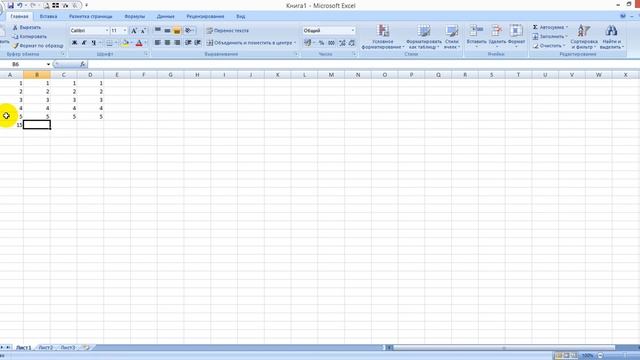Decrease decimal places
The image size is (640, 360).
(x=351, y=42)
